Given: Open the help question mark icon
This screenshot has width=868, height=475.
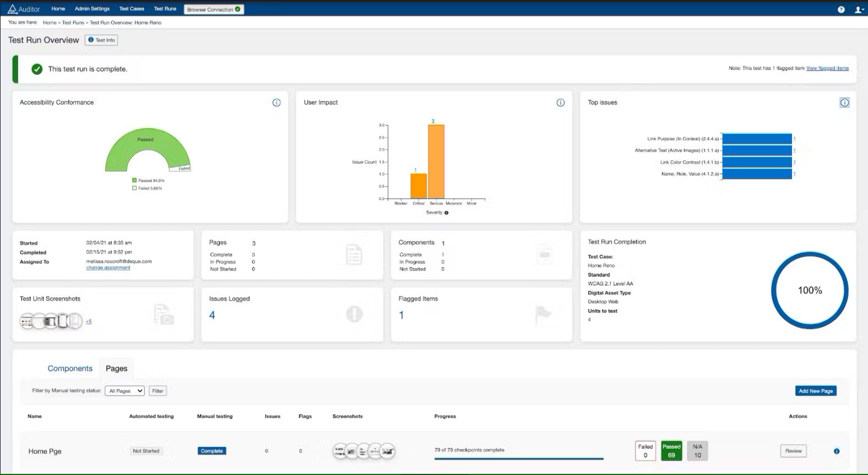Looking at the screenshot, I should 841,9.
